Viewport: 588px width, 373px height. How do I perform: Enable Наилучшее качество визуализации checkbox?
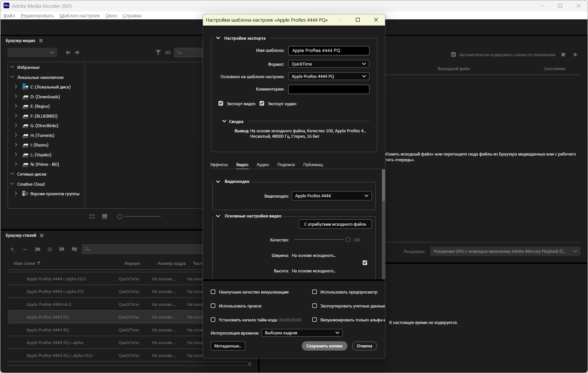(x=213, y=292)
